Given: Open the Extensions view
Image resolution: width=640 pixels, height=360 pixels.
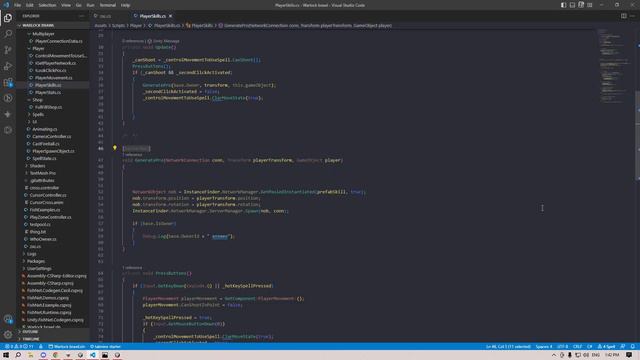Looking at the screenshot, I should pos(8,82).
